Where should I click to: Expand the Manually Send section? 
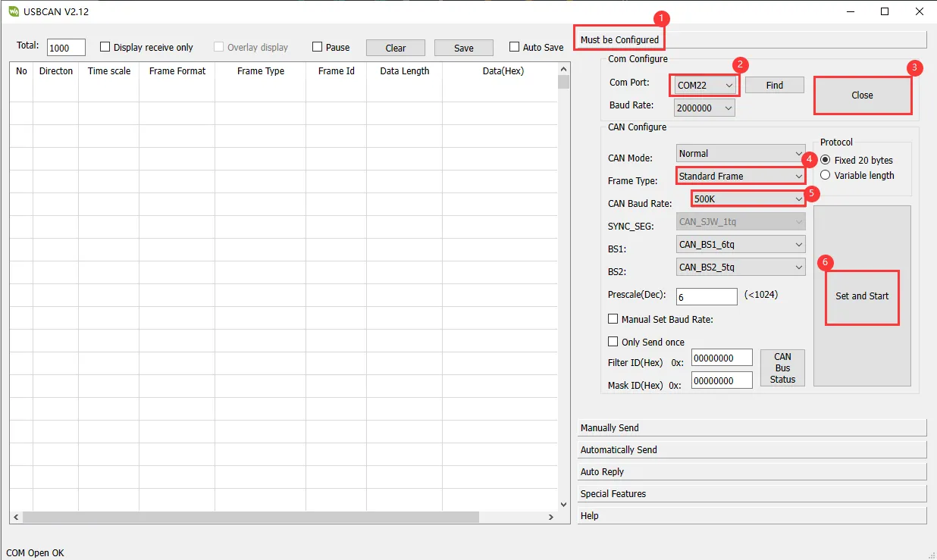pyautogui.click(x=751, y=427)
